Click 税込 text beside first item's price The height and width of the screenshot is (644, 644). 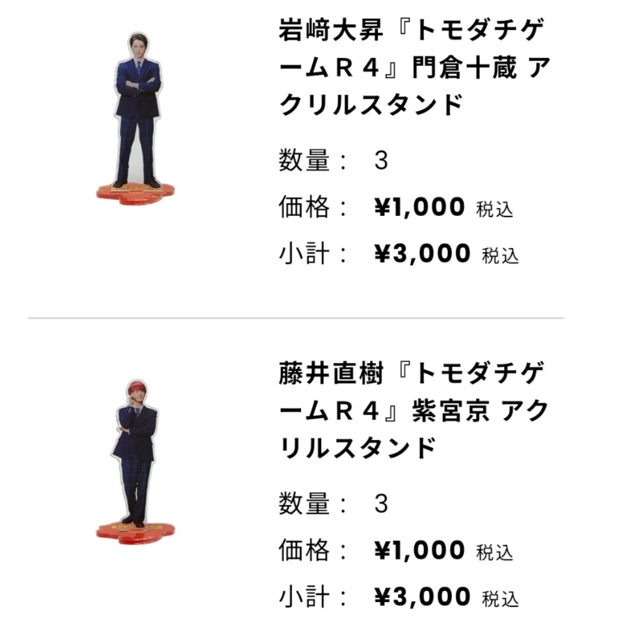tap(495, 209)
